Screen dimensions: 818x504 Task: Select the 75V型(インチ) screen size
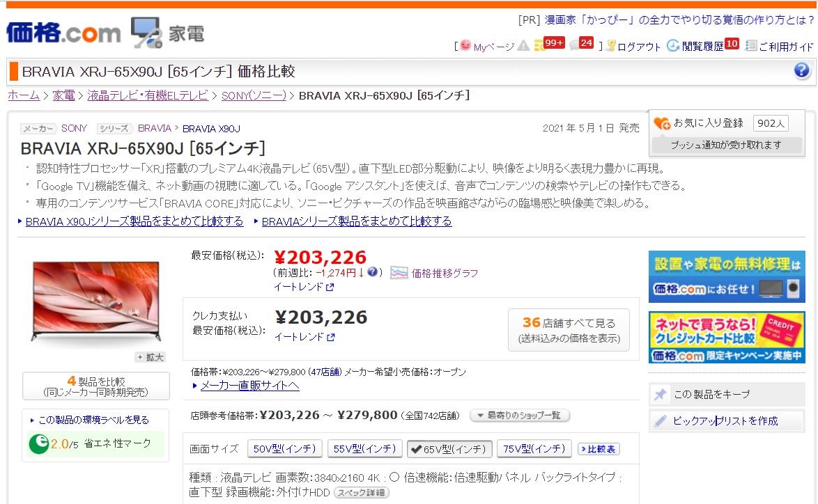534,449
